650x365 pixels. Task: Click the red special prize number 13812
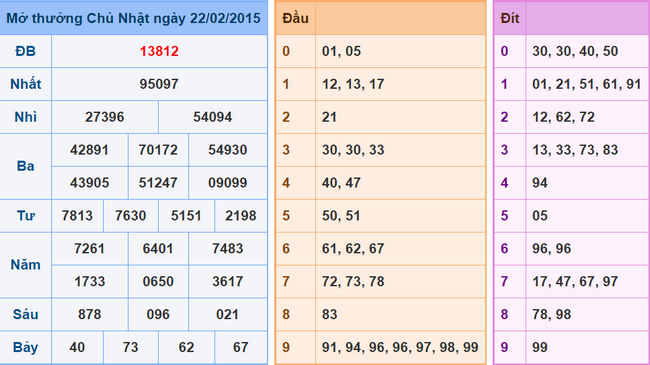pos(159,51)
